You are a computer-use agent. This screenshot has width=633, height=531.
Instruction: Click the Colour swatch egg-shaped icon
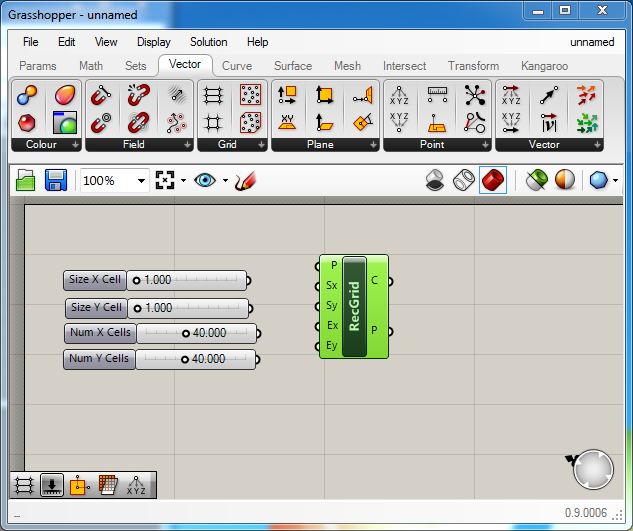click(65, 95)
